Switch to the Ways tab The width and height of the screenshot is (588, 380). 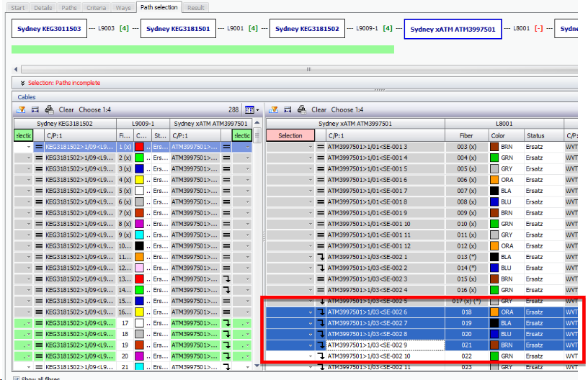coord(123,8)
